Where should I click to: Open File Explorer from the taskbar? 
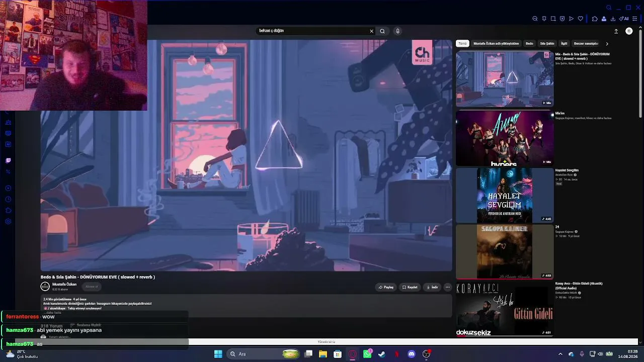[323, 354]
